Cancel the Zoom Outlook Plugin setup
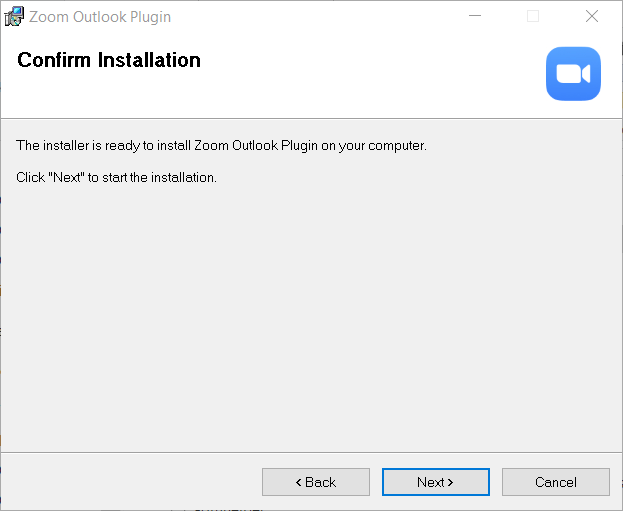623x511 pixels. (555, 482)
